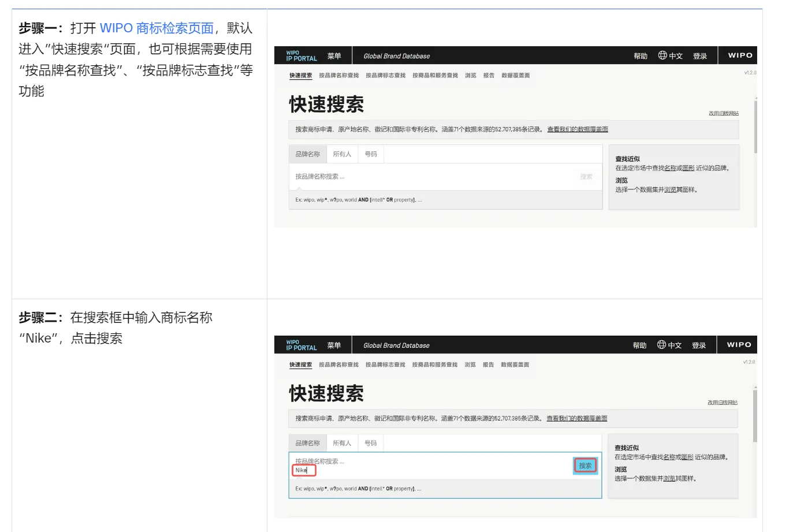Image resolution: width=808 pixels, height=532 pixels.
Task: Click the vertical scrollbar in step-two screenshot
Action: click(755, 416)
